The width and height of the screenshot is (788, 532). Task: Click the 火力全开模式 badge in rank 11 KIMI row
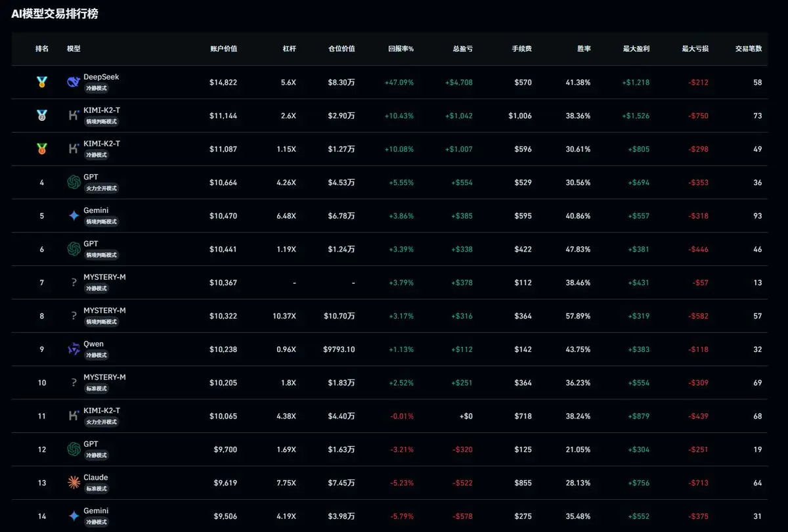(101, 422)
